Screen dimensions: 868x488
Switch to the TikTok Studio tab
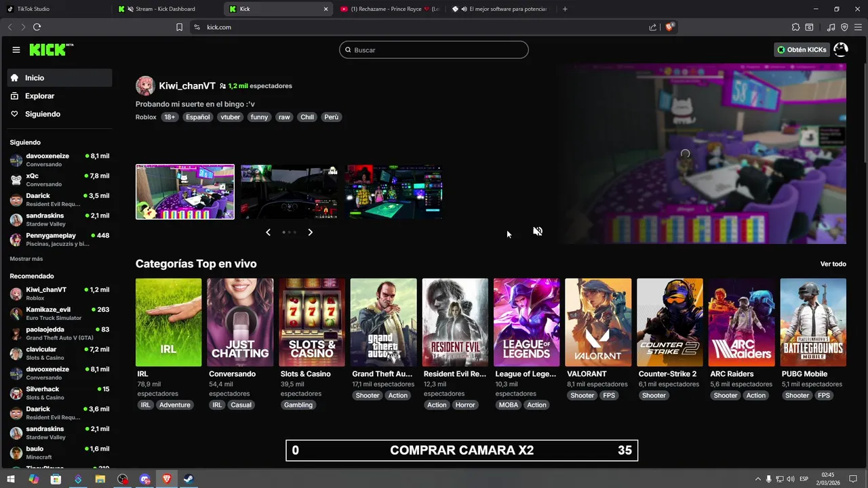pos(56,9)
